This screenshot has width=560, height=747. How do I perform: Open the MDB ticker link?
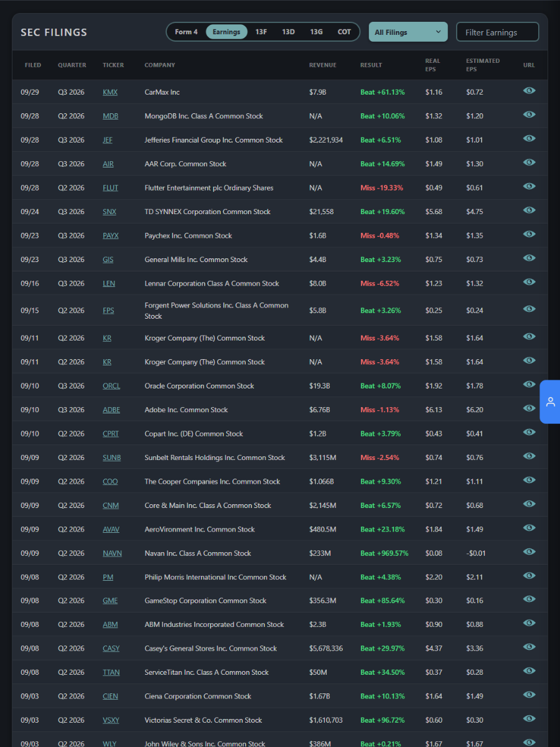(110, 116)
